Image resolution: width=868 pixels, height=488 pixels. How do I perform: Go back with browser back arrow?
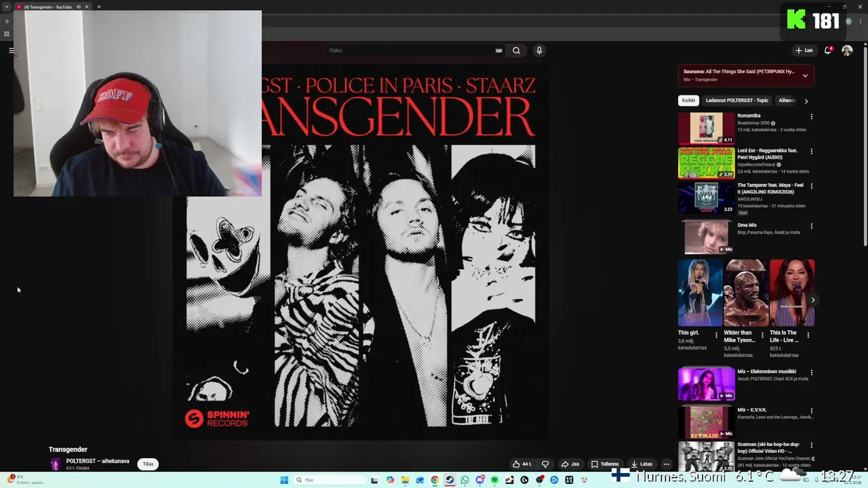coord(7,21)
